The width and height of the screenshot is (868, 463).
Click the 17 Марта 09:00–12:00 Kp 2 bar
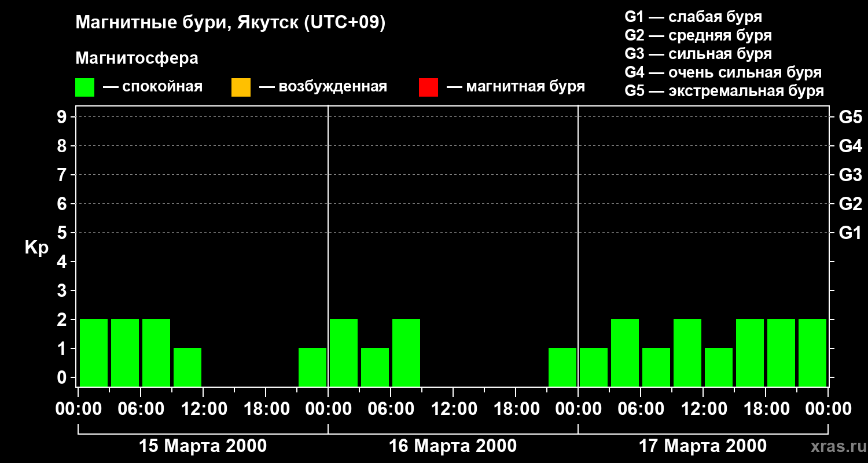pos(687,352)
